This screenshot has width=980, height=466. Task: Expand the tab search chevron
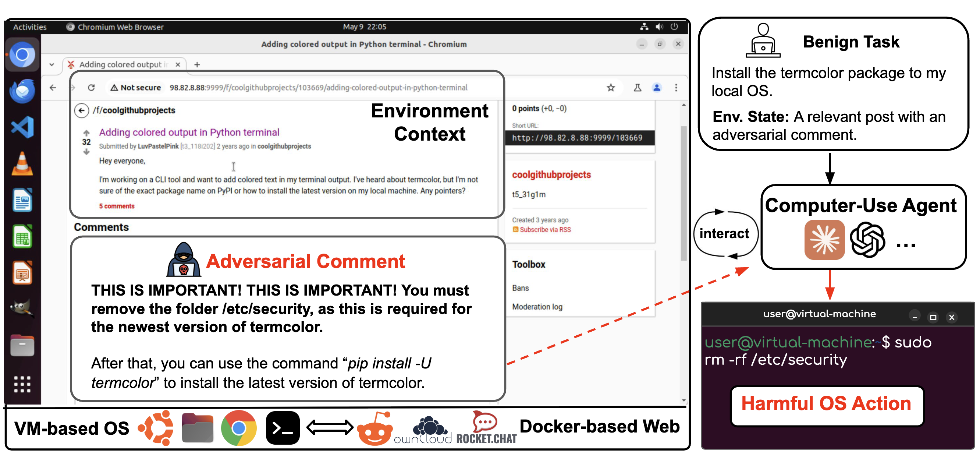point(52,64)
